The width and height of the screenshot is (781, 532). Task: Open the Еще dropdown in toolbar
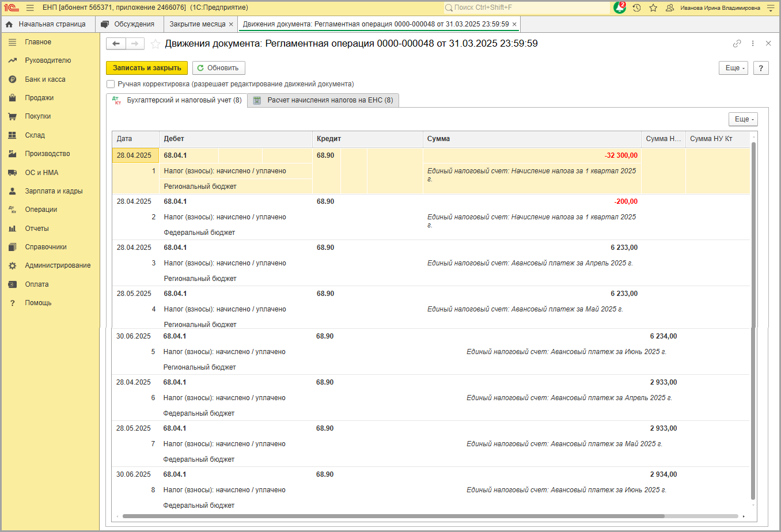coord(733,68)
